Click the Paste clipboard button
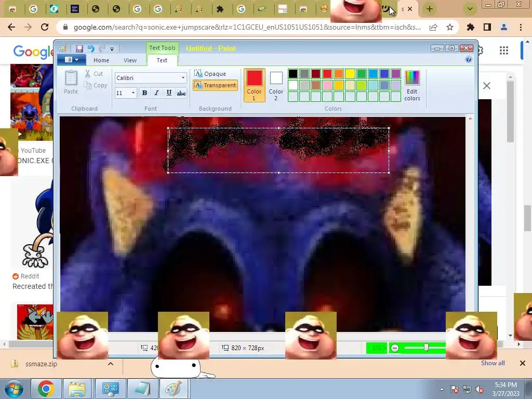 pos(71,82)
